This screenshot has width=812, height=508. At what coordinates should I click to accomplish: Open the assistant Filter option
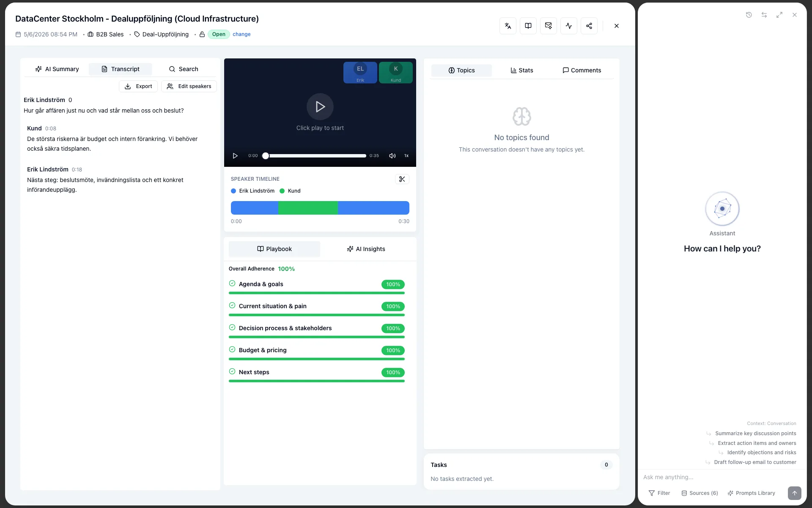click(659, 493)
